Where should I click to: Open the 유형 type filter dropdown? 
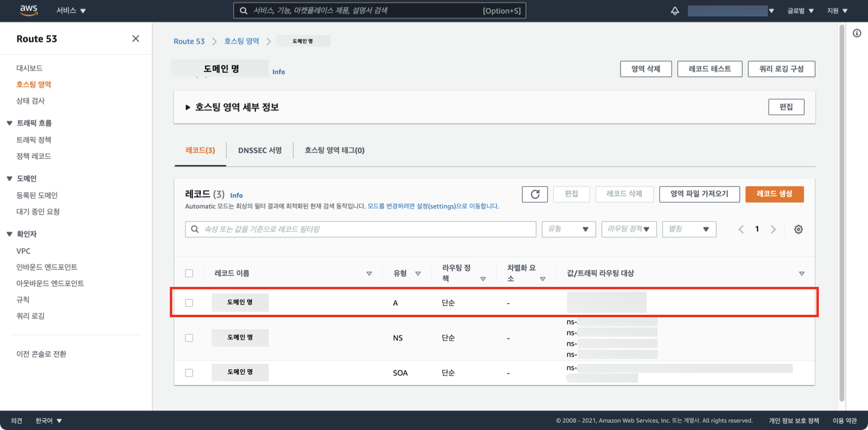568,229
